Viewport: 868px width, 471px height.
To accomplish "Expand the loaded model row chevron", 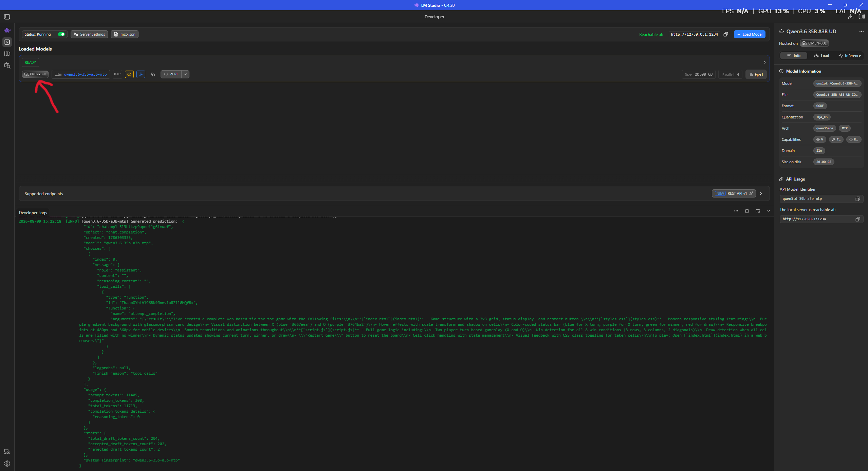I will 764,62.
